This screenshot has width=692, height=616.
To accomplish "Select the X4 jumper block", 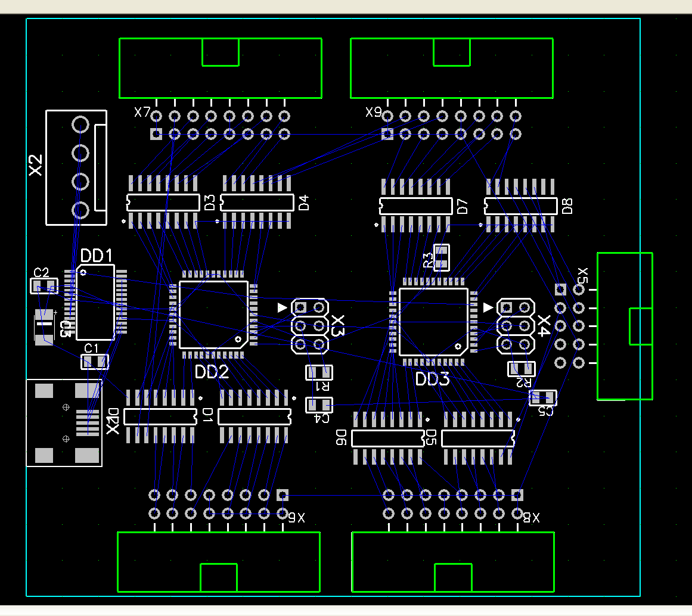I will [x=516, y=326].
